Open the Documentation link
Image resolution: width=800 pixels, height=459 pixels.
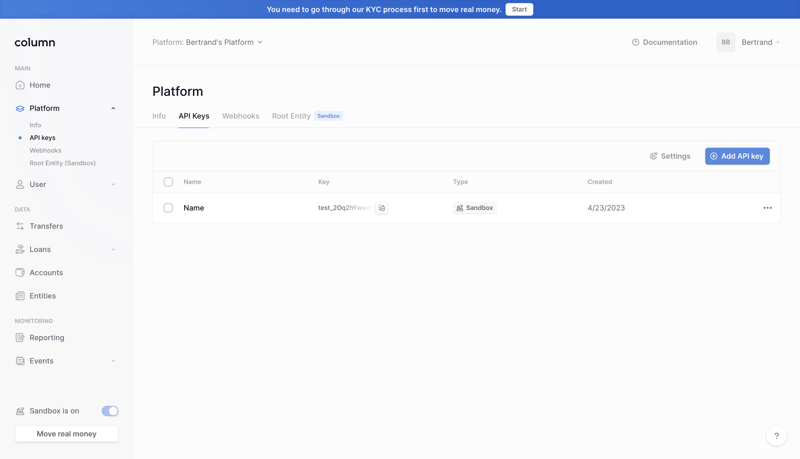[x=664, y=42]
